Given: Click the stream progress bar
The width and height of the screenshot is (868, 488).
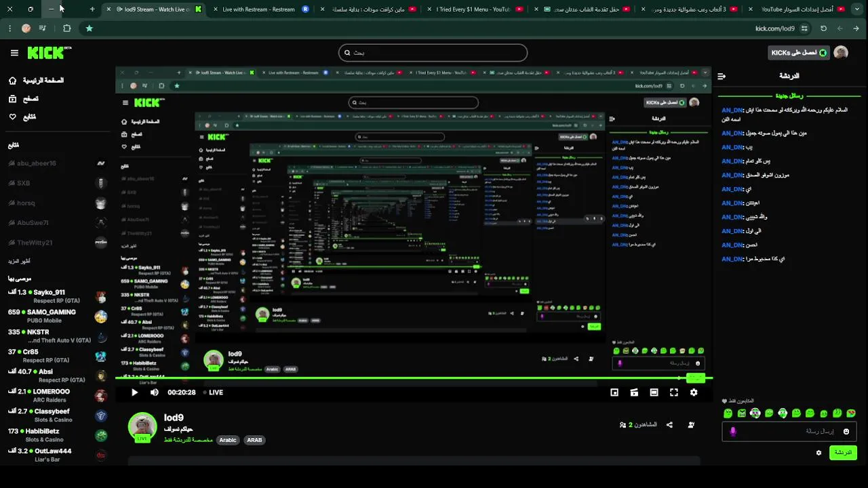Looking at the screenshot, I should point(414,378).
